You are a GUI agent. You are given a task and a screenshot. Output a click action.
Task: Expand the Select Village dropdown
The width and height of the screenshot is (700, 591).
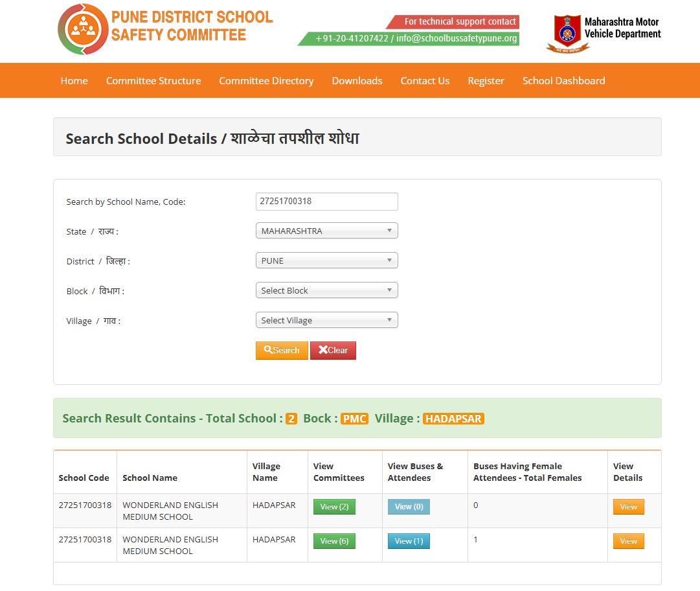(x=326, y=320)
